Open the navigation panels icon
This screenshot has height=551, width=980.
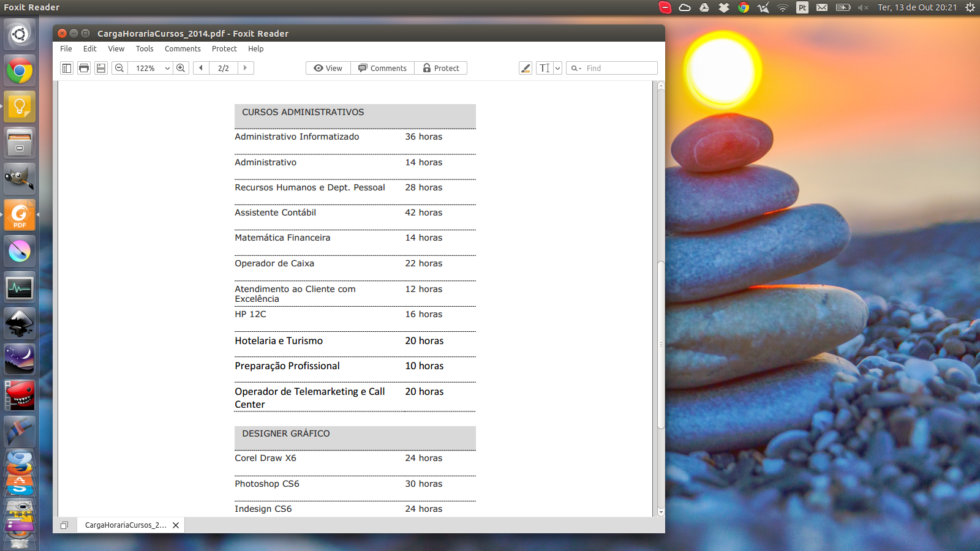[66, 68]
